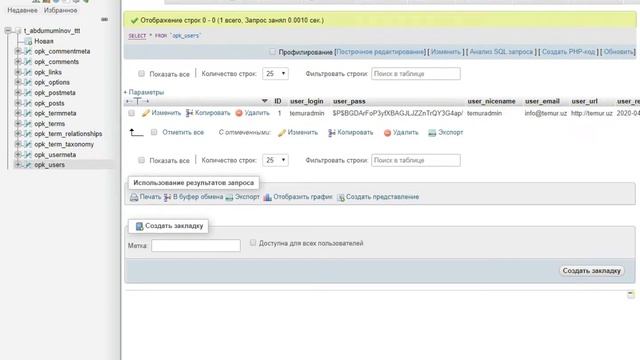Expand the opk_terms tree node
The height and width of the screenshot is (360, 640).
coord(18,124)
